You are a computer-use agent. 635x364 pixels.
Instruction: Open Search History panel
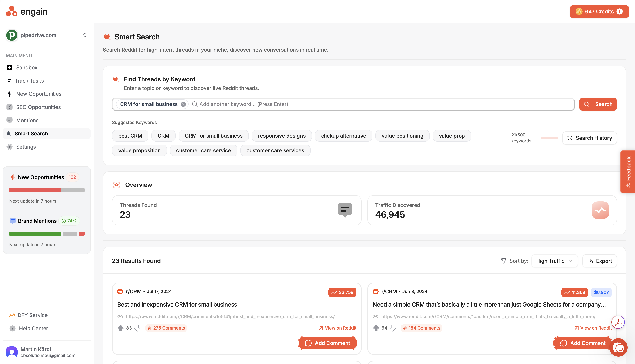coord(589,138)
